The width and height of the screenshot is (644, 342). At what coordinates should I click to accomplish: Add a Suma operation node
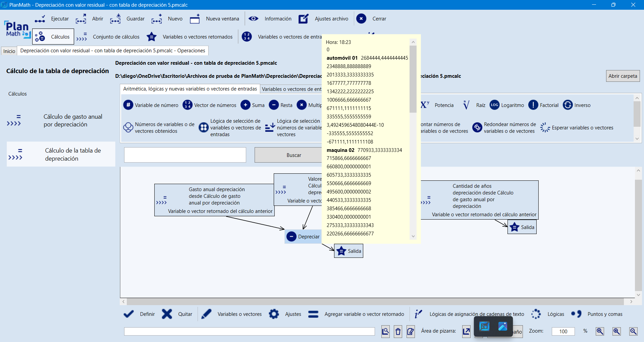click(246, 105)
